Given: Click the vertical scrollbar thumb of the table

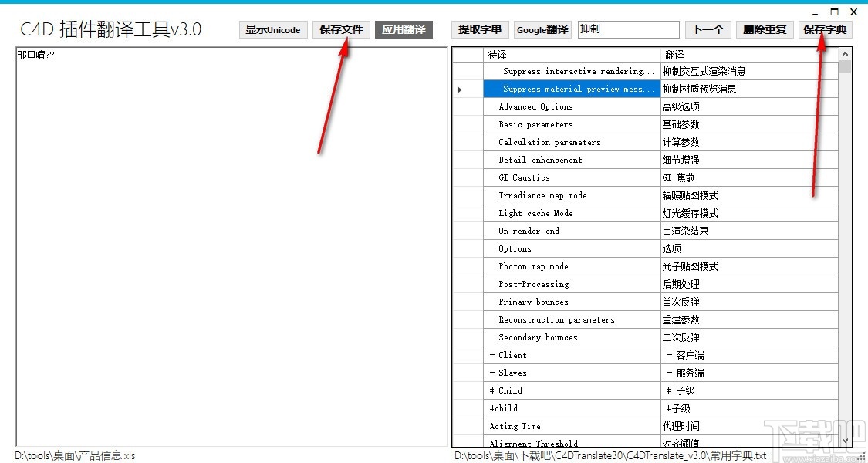Looking at the screenshot, I should (845, 67).
